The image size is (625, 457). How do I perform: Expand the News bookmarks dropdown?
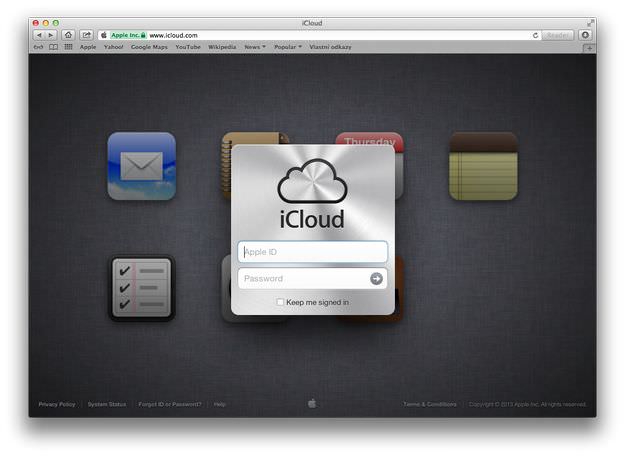pos(255,47)
